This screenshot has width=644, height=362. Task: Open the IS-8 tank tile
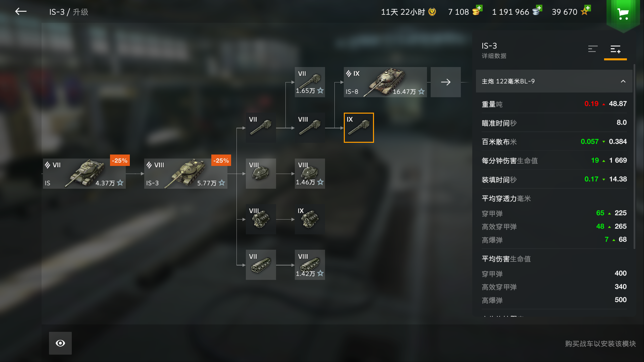click(385, 82)
